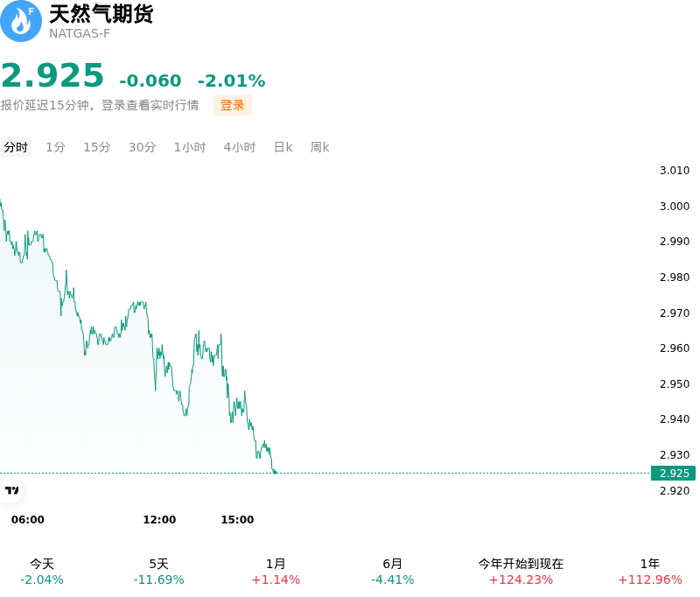The height and width of the screenshot is (597, 700).
Task: Switch to the 15分 interval tab
Action: point(97,147)
